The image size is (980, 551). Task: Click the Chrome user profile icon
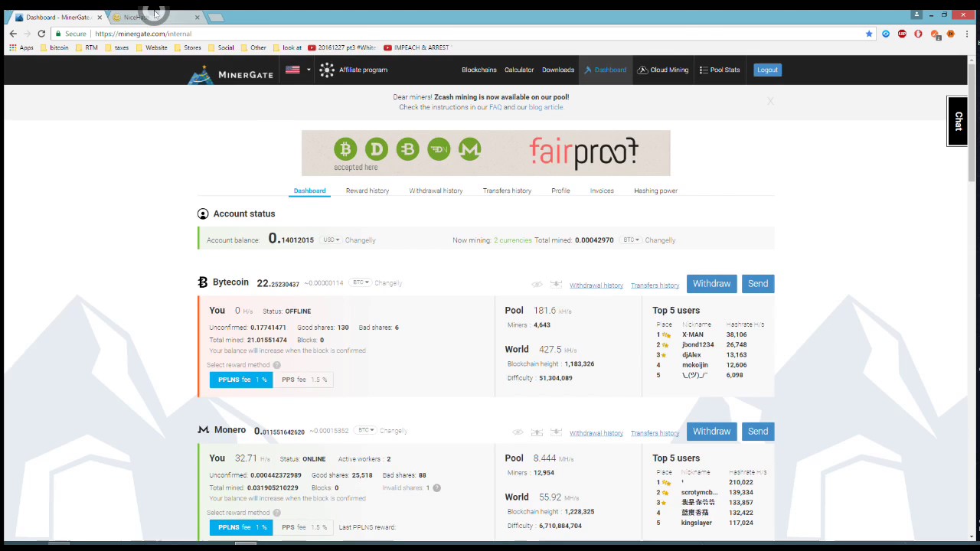tap(916, 15)
